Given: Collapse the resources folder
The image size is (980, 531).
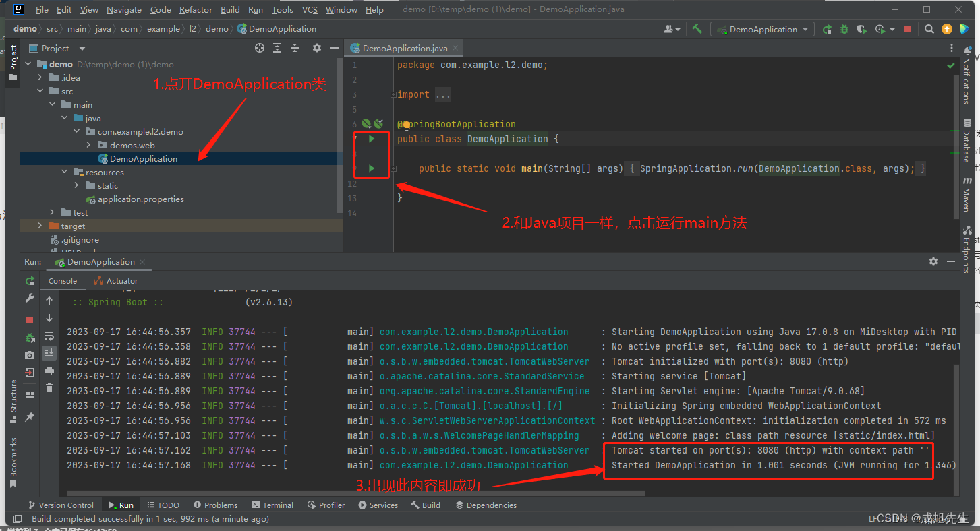Looking at the screenshot, I should 65,172.
